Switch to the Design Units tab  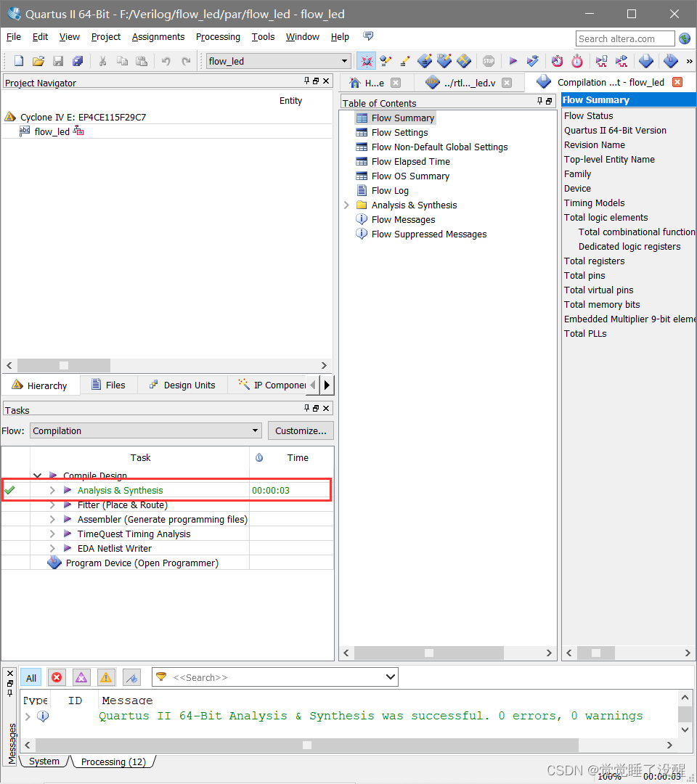tap(182, 385)
